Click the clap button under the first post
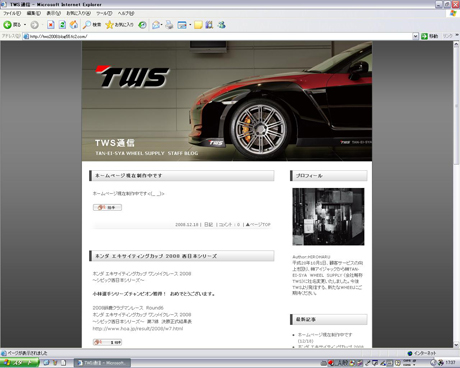Viewport: 460px width, 368px height. [x=107, y=207]
